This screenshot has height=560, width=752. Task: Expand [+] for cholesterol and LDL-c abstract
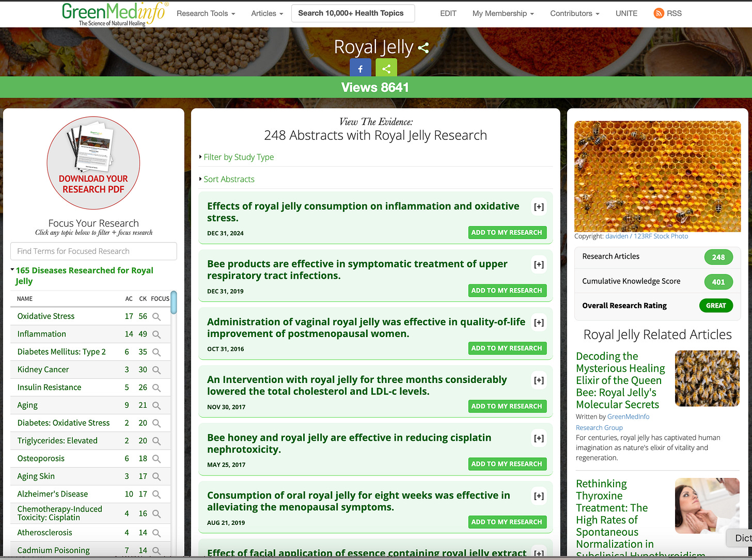[539, 380]
